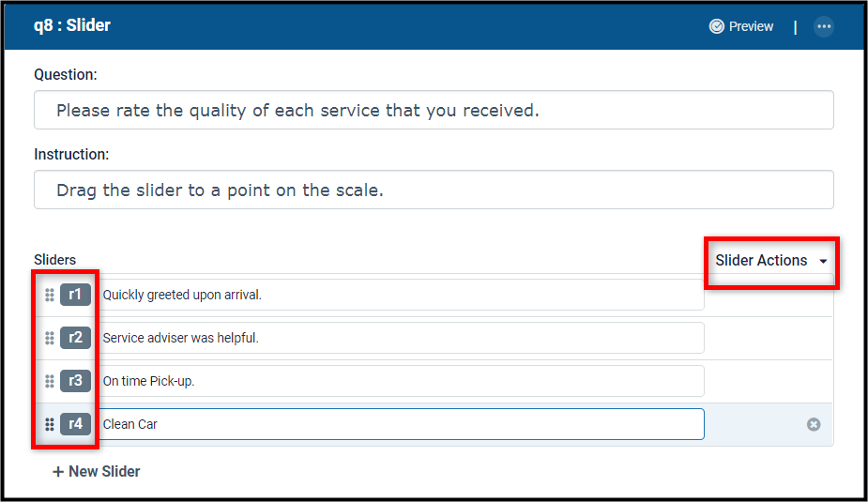Image resolution: width=868 pixels, height=502 pixels.
Task: Click the Slider Actions dropdown arrow
Action: [x=823, y=261]
